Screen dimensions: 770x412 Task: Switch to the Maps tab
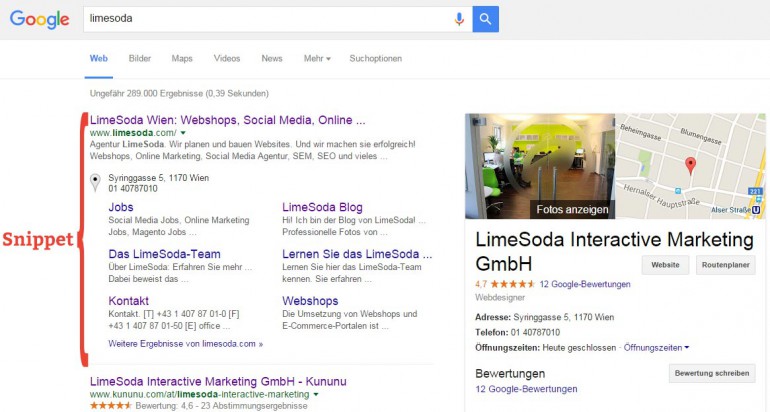182,59
